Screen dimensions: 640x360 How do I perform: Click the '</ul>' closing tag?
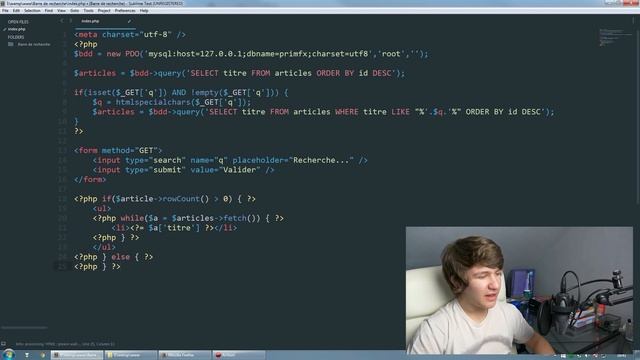(104, 247)
